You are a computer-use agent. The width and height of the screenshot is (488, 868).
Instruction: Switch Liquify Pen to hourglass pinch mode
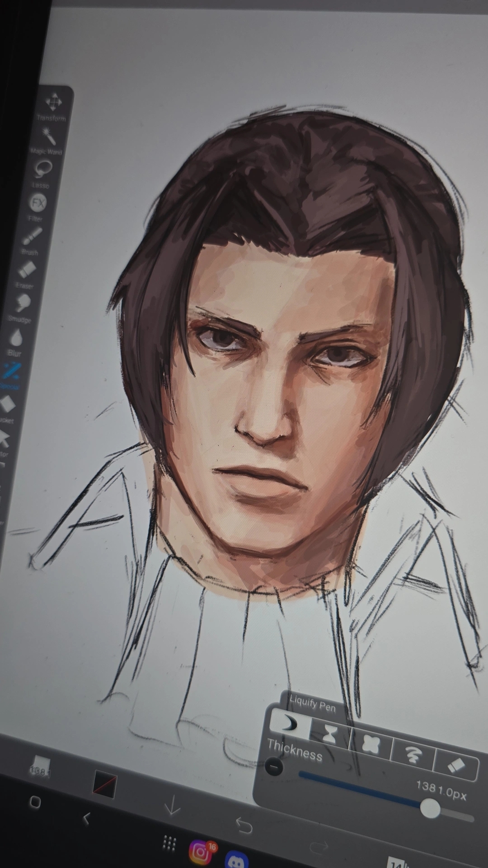coord(330,734)
